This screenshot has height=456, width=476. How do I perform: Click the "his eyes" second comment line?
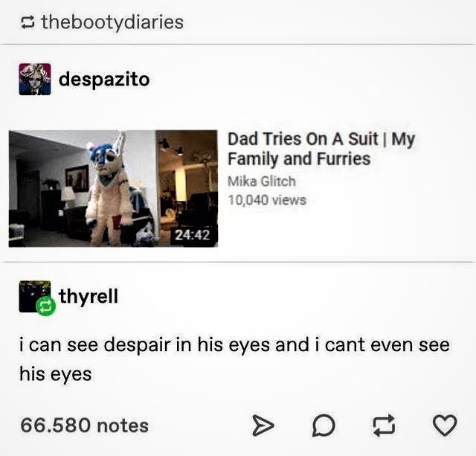(x=56, y=373)
